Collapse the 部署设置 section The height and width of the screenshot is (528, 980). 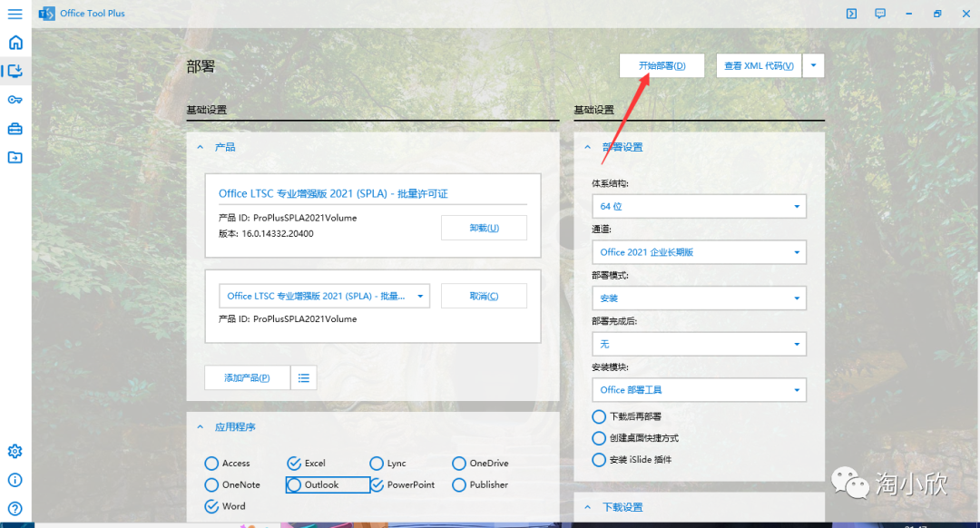point(587,148)
